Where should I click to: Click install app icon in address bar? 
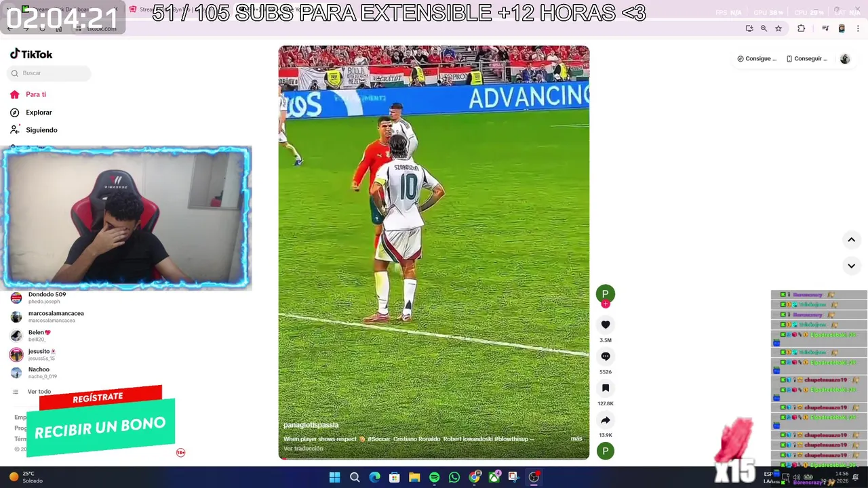(x=749, y=28)
